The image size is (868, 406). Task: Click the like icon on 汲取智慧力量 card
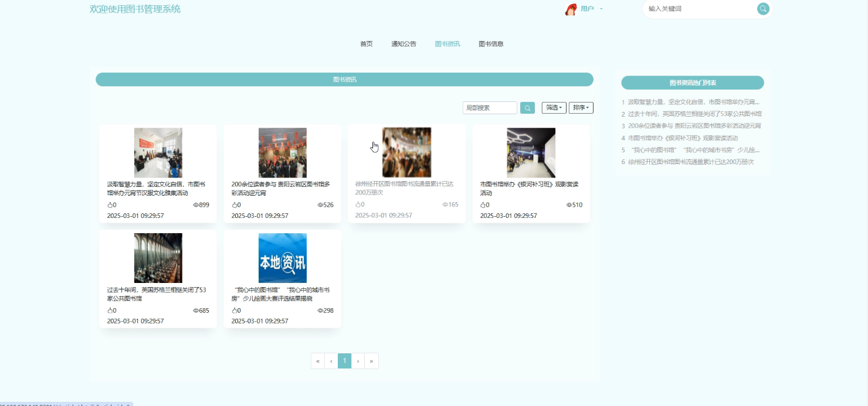pos(110,205)
